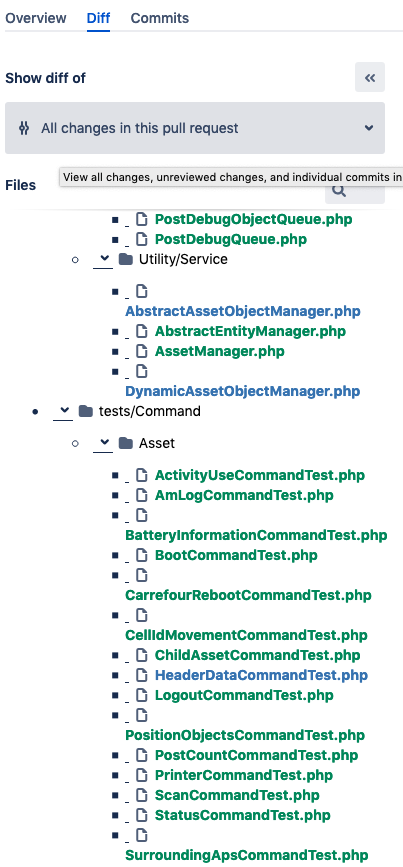Open the Commits tab
This screenshot has height=867, width=403.
(x=160, y=18)
